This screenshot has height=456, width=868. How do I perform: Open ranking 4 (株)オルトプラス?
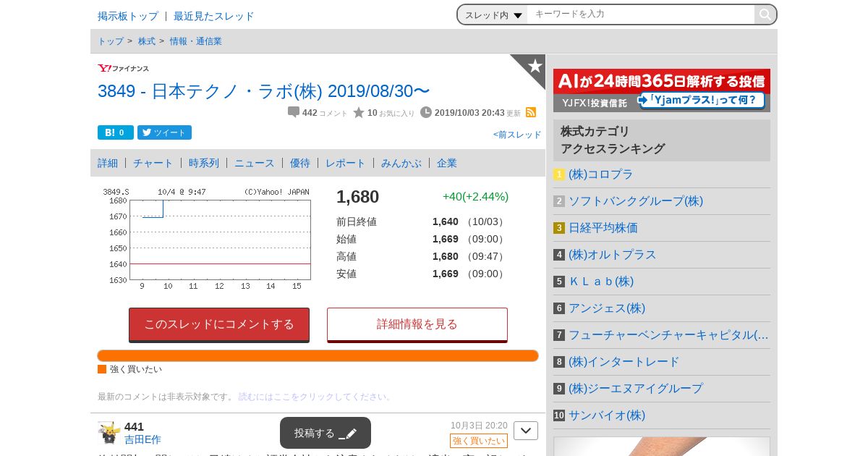pos(613,255)
